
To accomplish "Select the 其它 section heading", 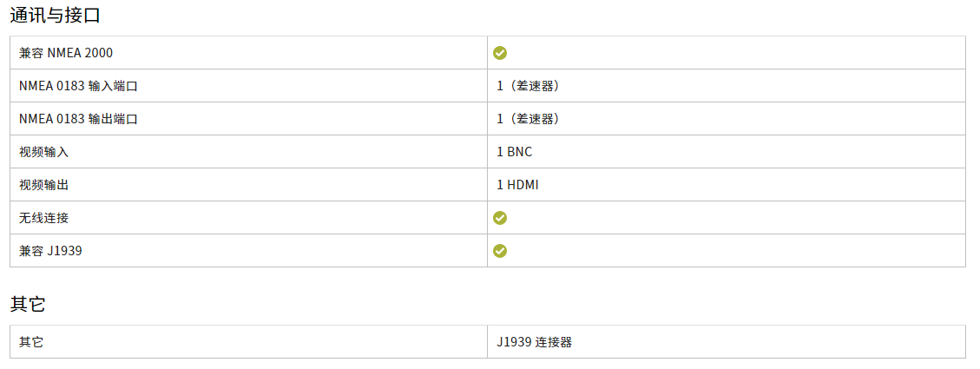I will click(x=28, y=305).
